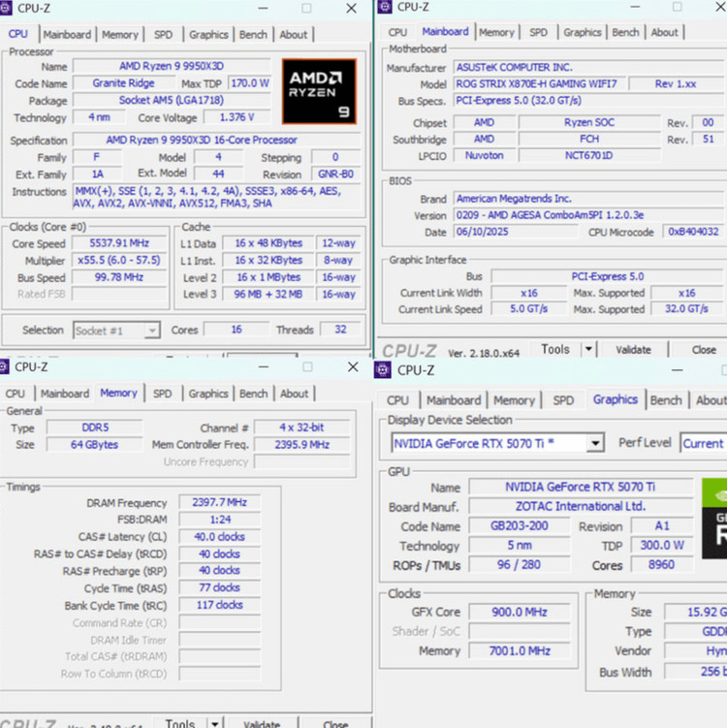Open Mainboard tab in CPU window
The image size is (727, 728).
(67, 35)
